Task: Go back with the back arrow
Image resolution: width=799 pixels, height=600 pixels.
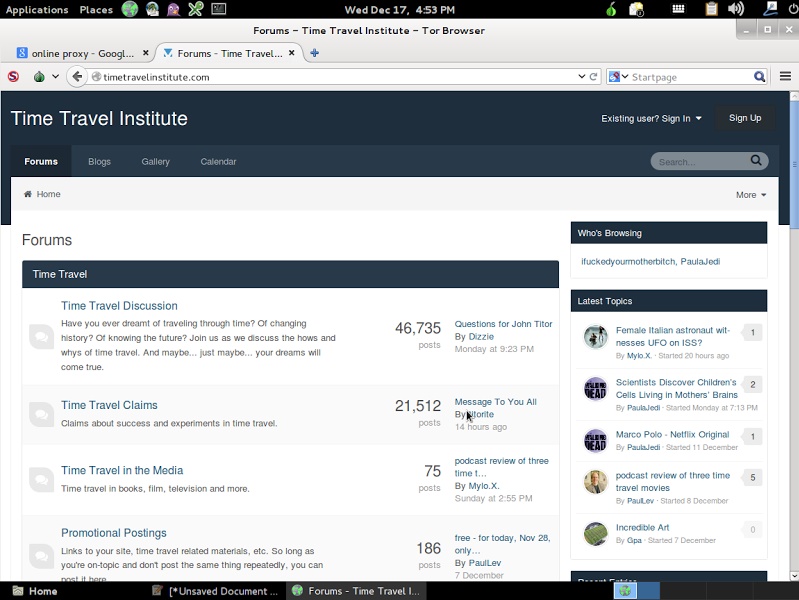Action: pyautogui.click(x=77, y=76)
